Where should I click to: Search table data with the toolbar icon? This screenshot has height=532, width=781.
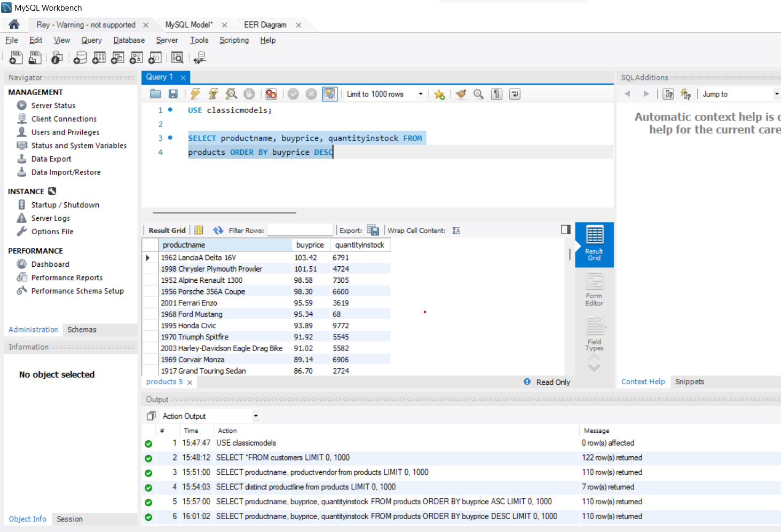(177, 58)
